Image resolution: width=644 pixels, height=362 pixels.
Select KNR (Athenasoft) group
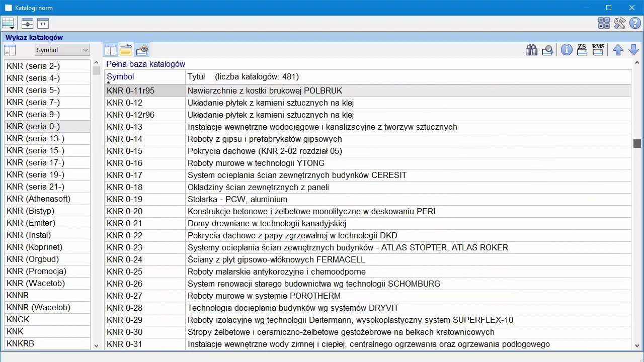47,199
